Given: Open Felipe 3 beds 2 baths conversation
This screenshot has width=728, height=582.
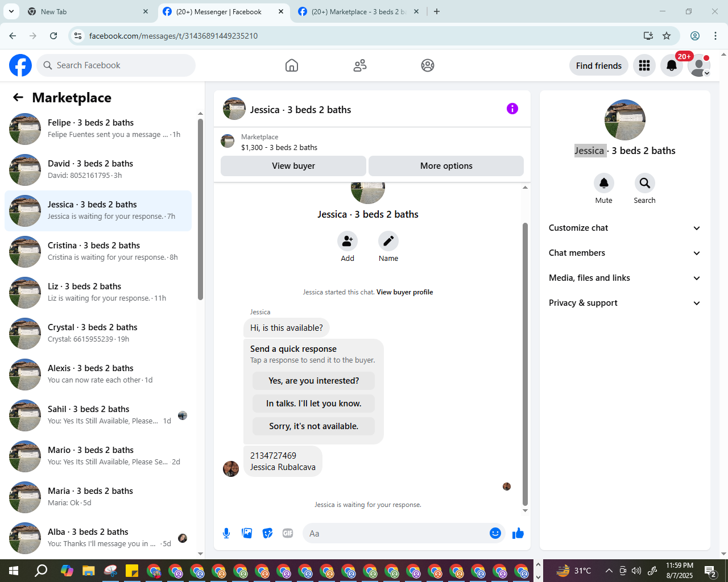Looking at the screenshot, I should pos(98,129).
